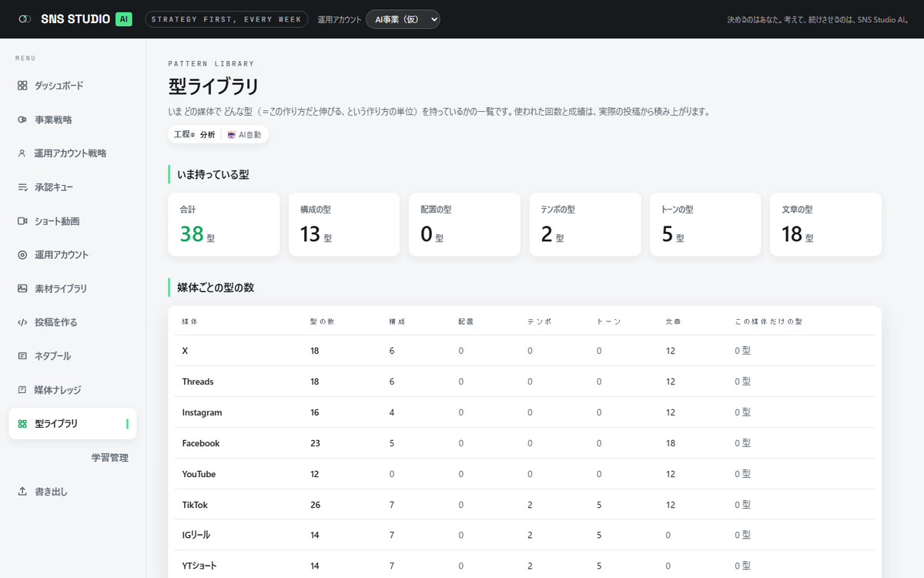The height and width of the screenshot is (578, 924).
Task: Click 型の数 value 23 in Facebook row
Action: (315, 443)
